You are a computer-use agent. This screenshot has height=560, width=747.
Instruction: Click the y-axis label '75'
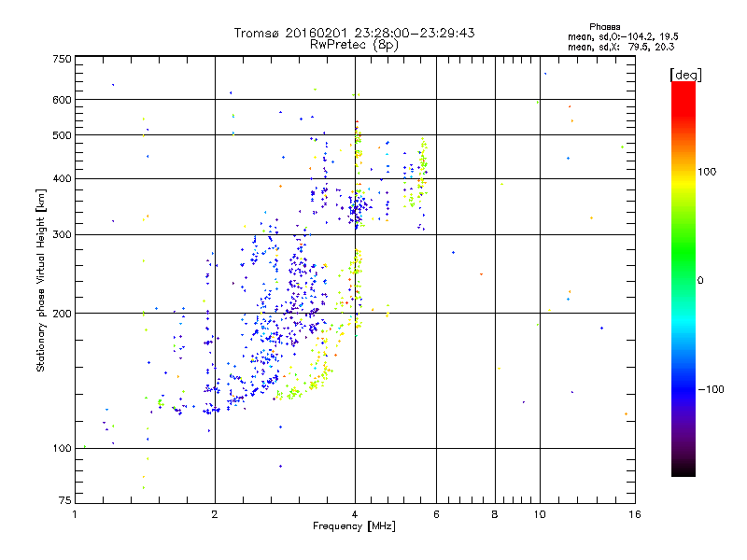pyautogui.click(x=65, y=500)
